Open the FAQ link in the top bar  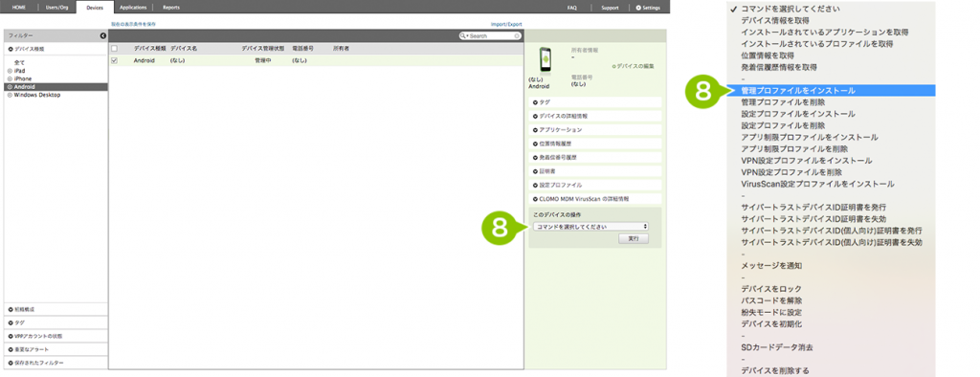(572, 8)
